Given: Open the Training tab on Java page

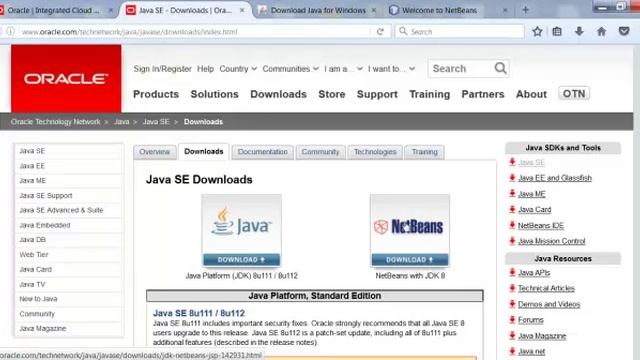Looking at the screenshot, I should (x=424, y=152).
